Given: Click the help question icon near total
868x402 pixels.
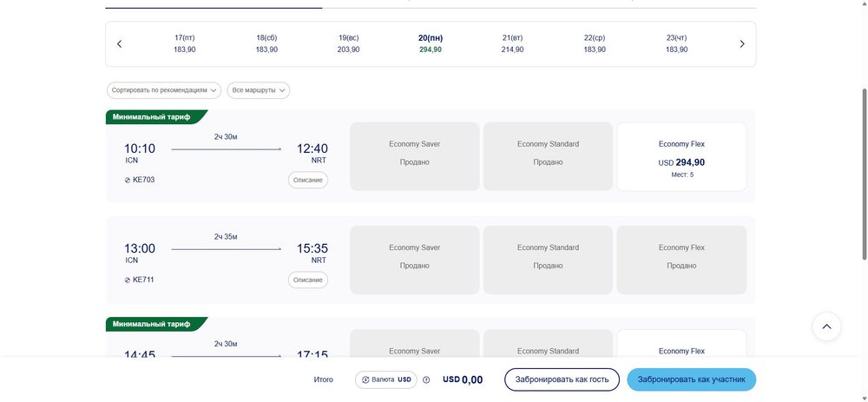Looking at the screenshot, I should tap(426, 379).
